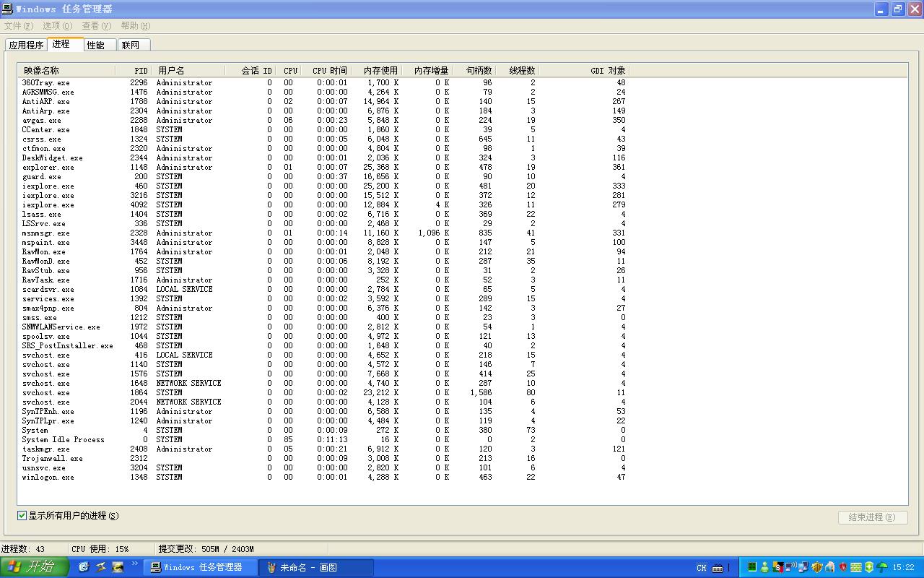Sort by the 线程数 column header
Image resolution: width=924 pixels, height=578 pixels.
point(517,71)
